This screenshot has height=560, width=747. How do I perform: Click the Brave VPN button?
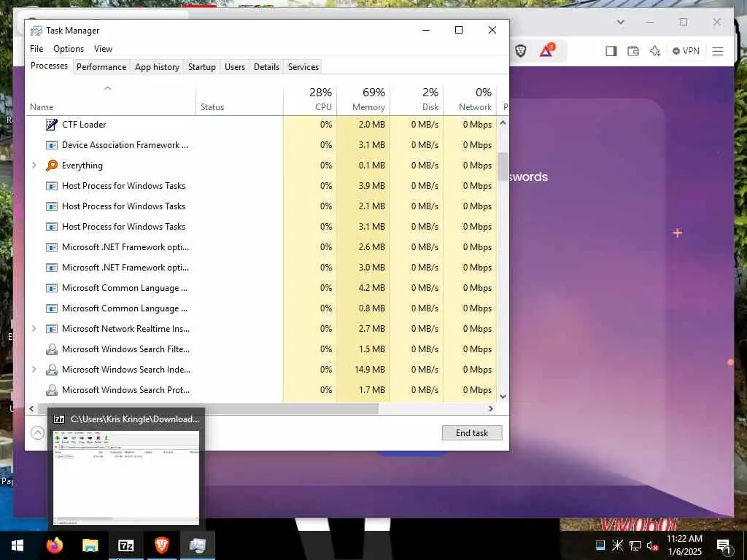686,51
